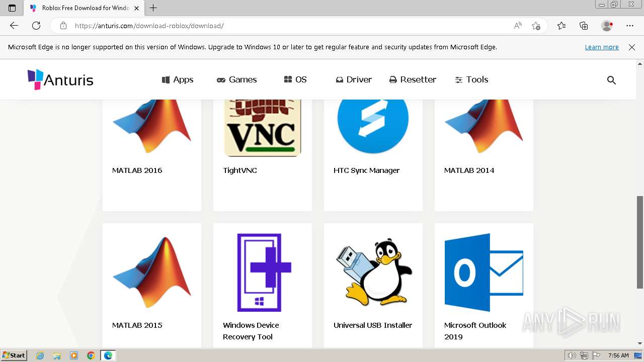Open the Tools menu
644x362 pixels.
pos(471,79)
